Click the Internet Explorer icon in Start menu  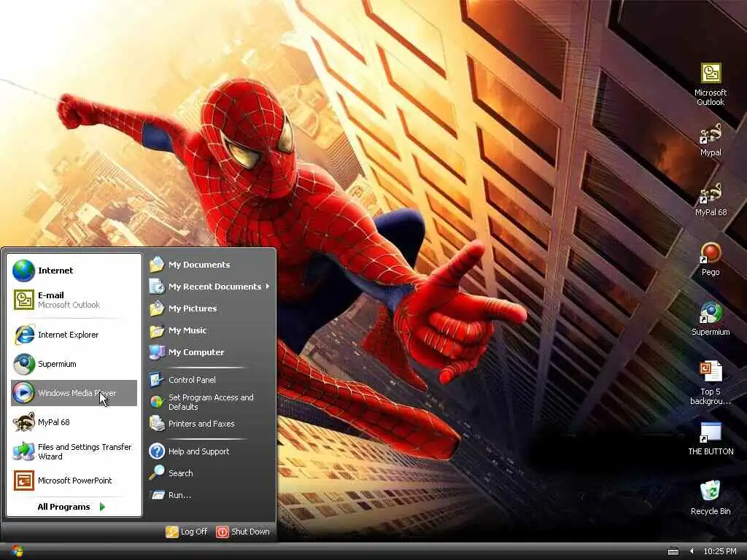(x=24, y=335)
